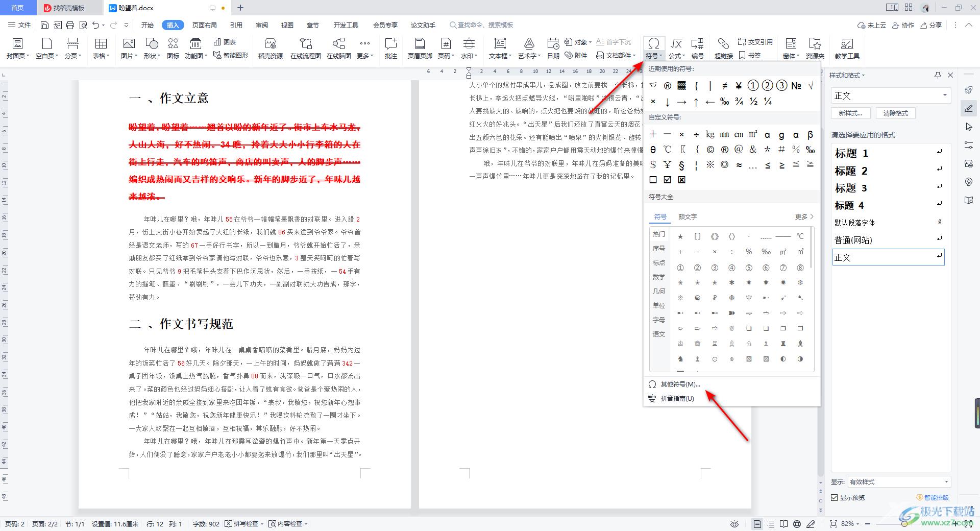Open the 颜文字 tab in symbol panel
The image size is (980, 531).
point(688,216)
